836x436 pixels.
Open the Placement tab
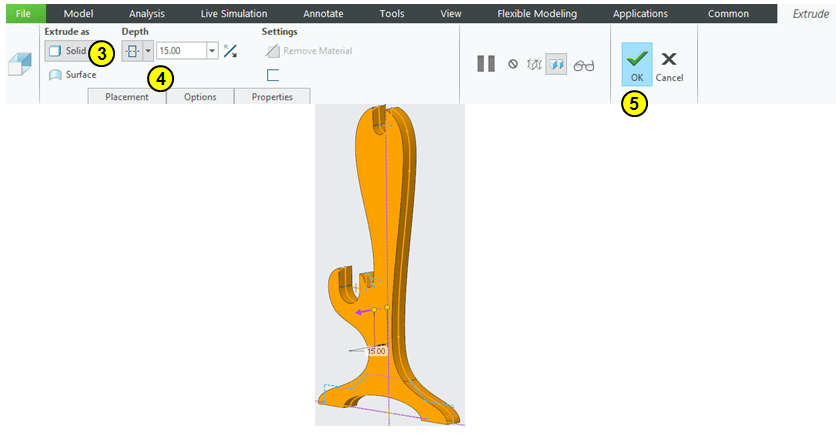127,97
